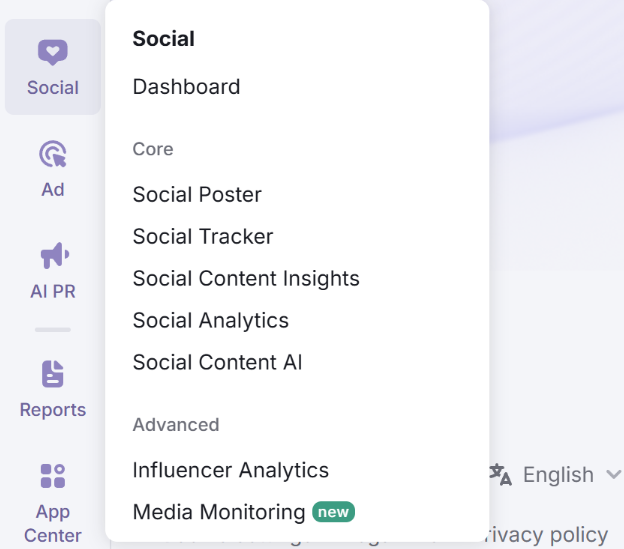This screenshot has width=624, height=549.
Task: Choose Social Content Insights
Action: pyautogui.click(x=246, y=279)
